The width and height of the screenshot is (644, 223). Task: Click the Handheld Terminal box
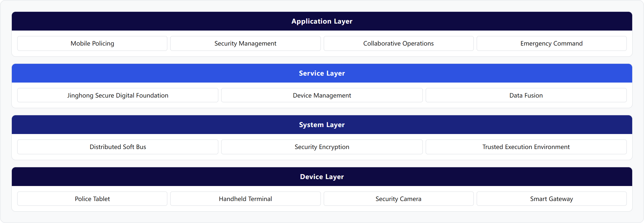point(245,199)
